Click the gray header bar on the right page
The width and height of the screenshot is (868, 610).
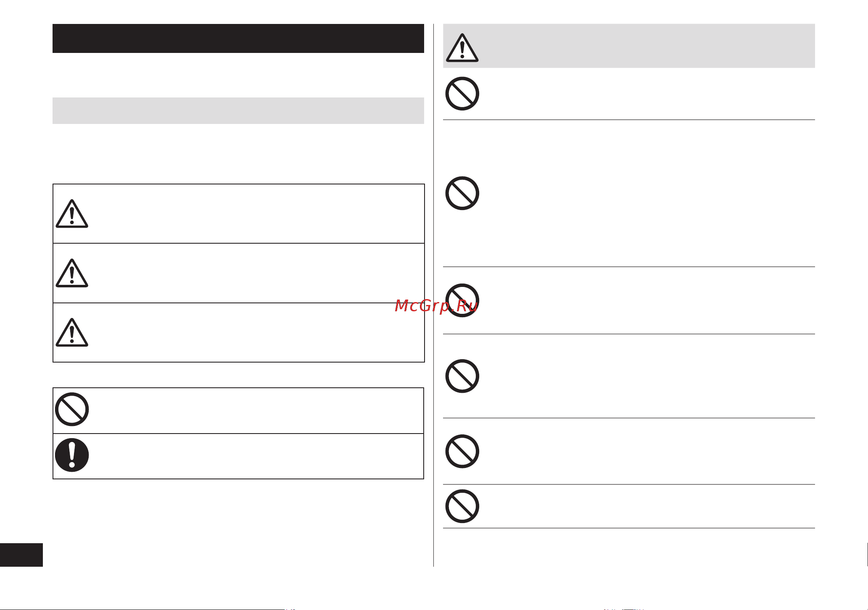click(x=629, y=46)
